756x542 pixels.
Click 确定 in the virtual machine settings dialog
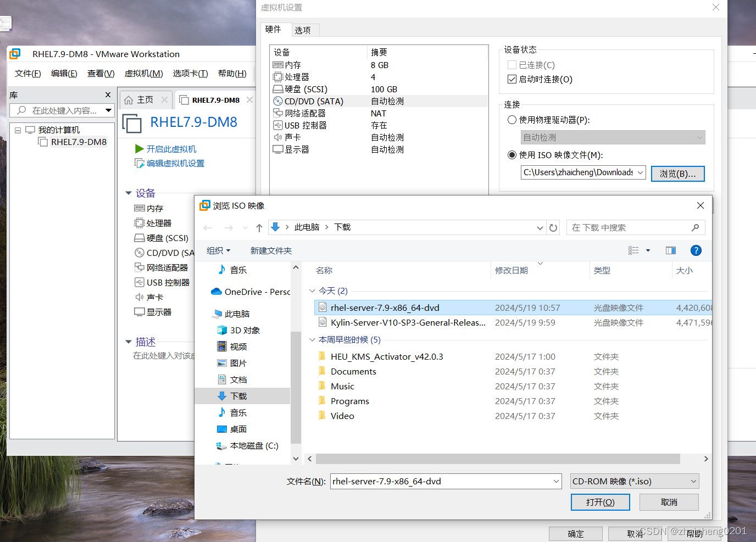click(x=576, y=534)
